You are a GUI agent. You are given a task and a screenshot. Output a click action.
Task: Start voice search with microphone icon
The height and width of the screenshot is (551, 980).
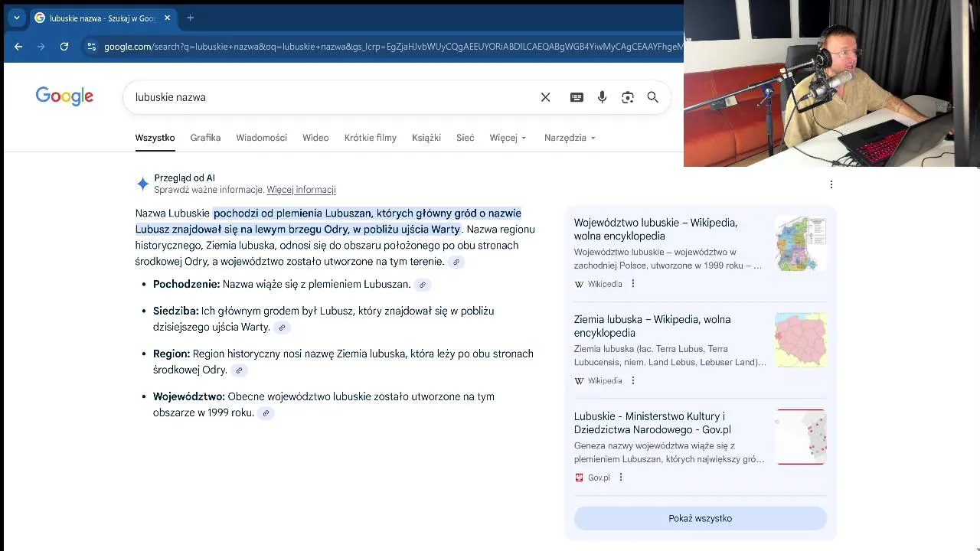click(602, 97)
